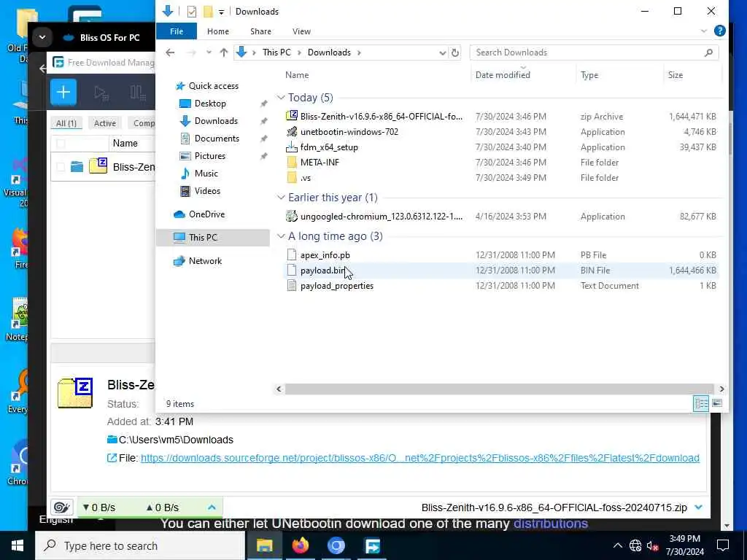Open the Share ribbon tab

point(260,31)
